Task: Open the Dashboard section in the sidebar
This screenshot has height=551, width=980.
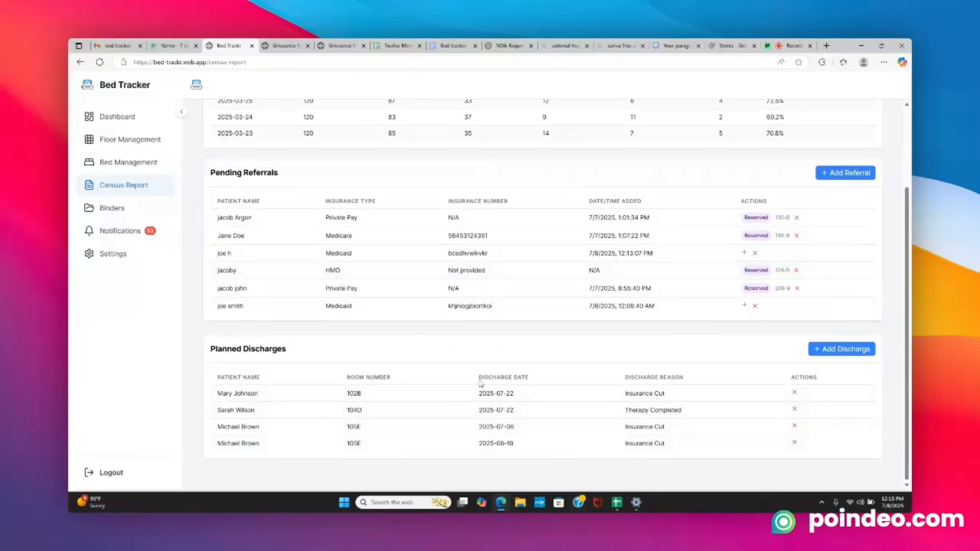Action: click(x=117, y=116)
